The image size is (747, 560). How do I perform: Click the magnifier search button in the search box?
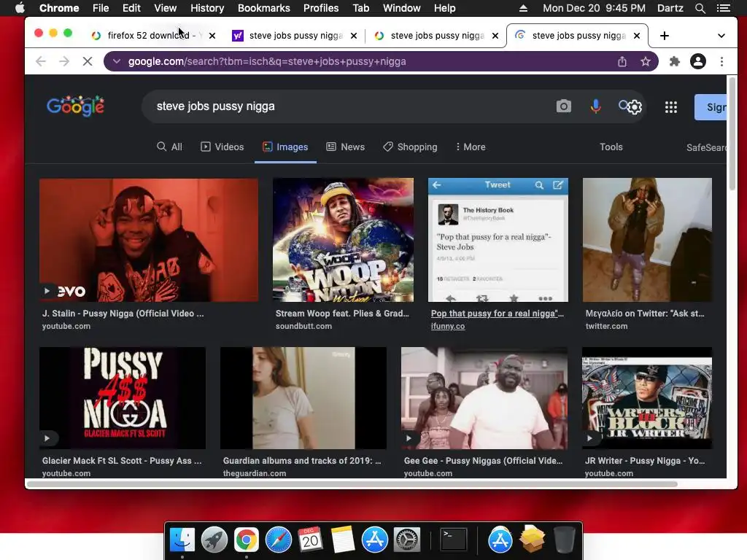pos(623,105)
